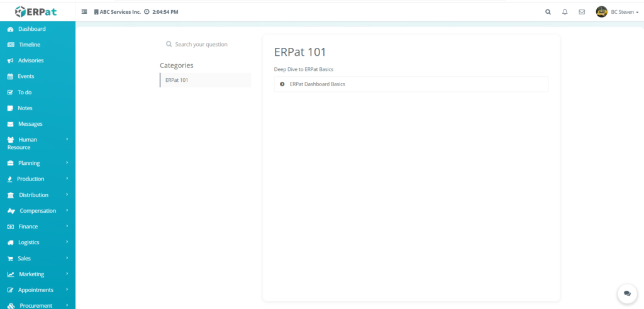Image resolution: width=644 pixels, height=309 pixels.
Task: Open Messages label in sidebar
Action: click(30, 124)
